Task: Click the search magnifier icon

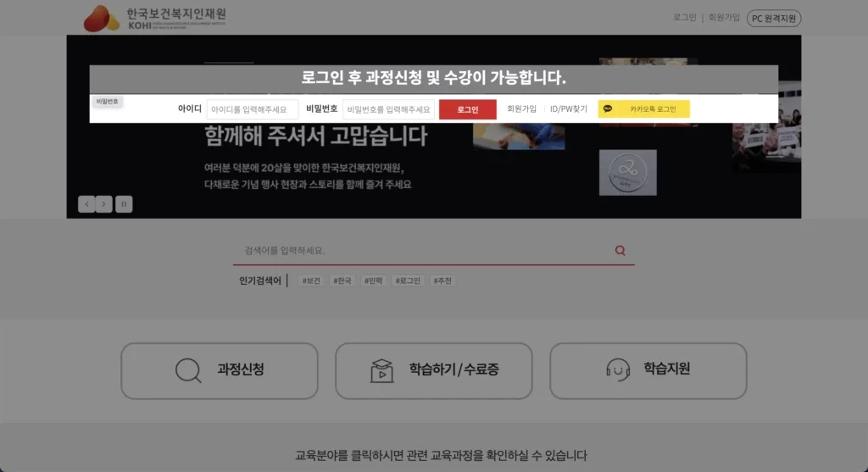Action: pos(620,251)
